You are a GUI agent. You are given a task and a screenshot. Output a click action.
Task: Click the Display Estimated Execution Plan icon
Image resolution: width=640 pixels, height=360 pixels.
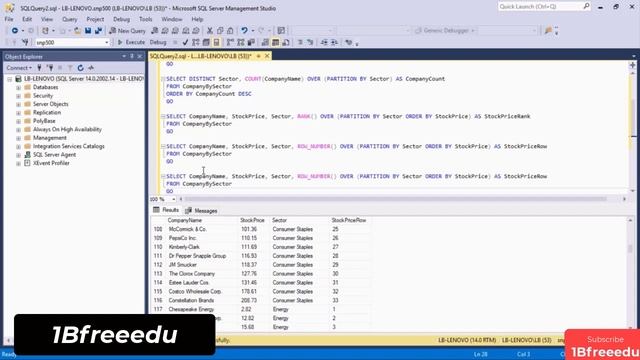(x=196, y=42)
